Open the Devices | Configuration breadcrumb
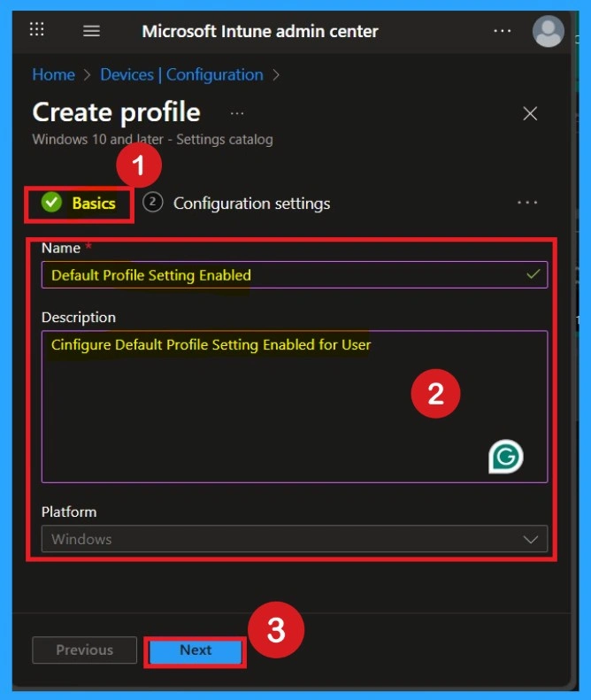Screen dimensions: 591x700 (x=181, y=74)
